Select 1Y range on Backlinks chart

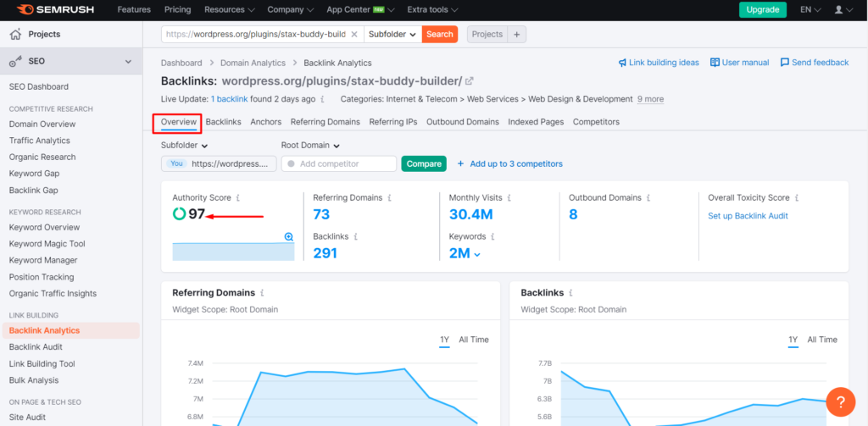(793, 340)
